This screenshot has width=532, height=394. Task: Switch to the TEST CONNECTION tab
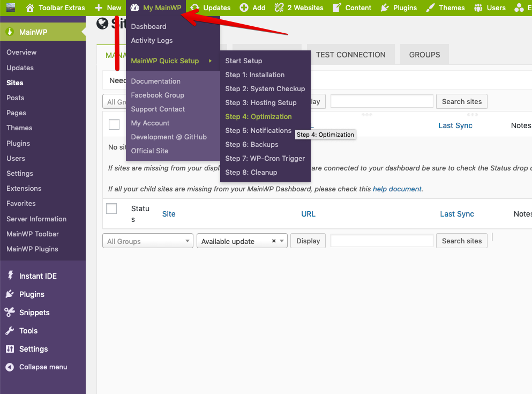coord(351,55)
